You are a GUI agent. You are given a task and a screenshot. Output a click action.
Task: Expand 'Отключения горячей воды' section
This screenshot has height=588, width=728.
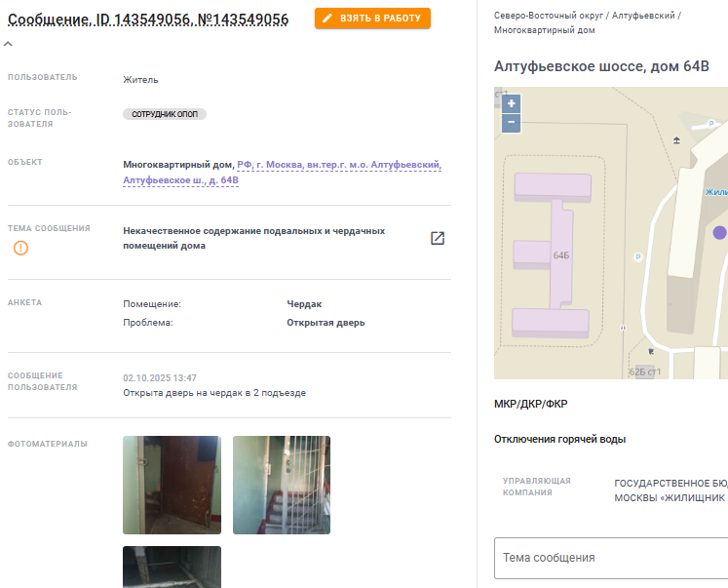coord(559,440)
